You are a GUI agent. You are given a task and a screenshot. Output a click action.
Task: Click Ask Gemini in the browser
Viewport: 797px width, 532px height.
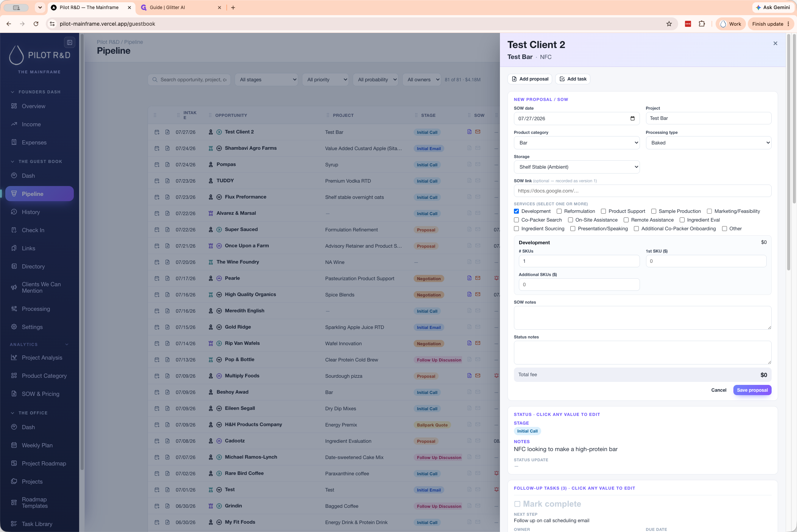pos(773,8)
